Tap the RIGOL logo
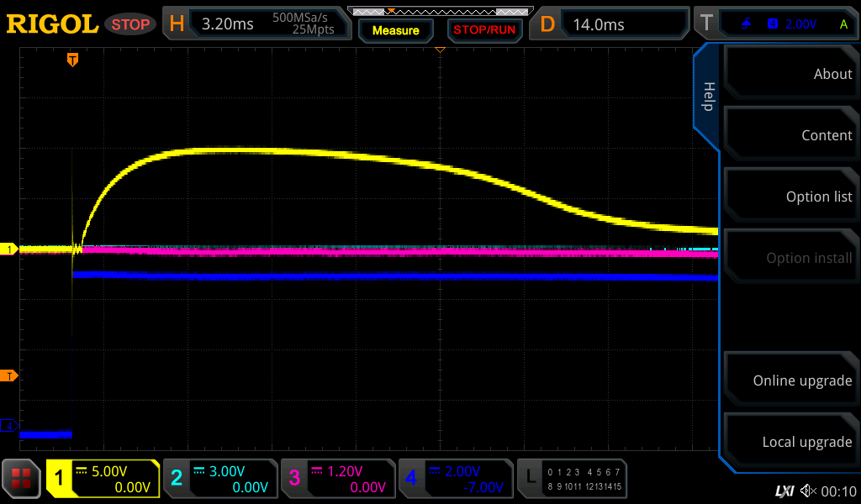861x504 pixels. pos(52,24)
